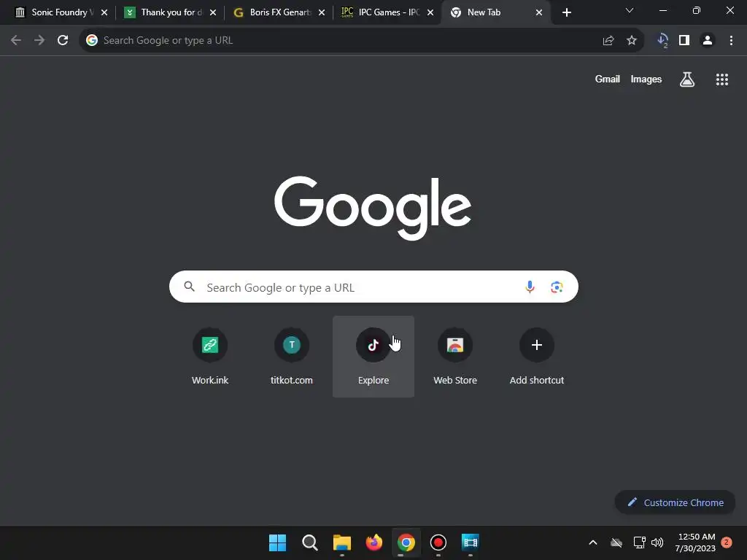Screen dimensions: 747x560
Task: Start voice search with the microphone
Action: pyautogui.click(x=530, y=287)
